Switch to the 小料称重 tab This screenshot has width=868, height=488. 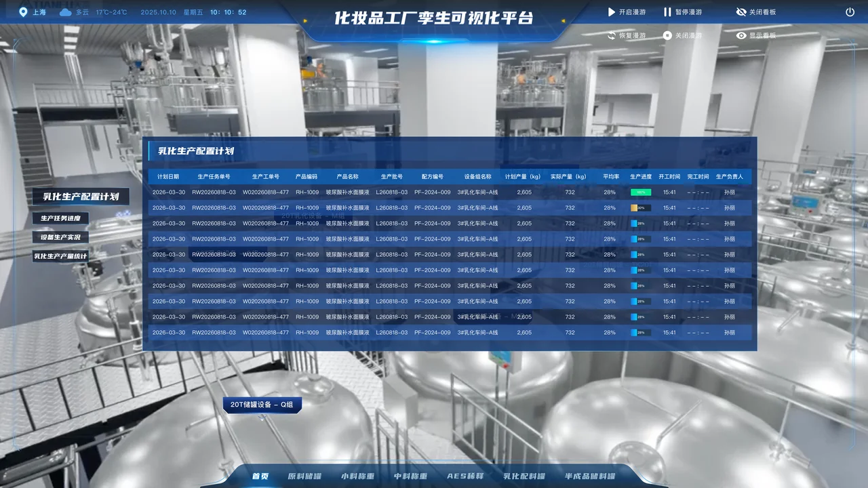tap(357, 476)
